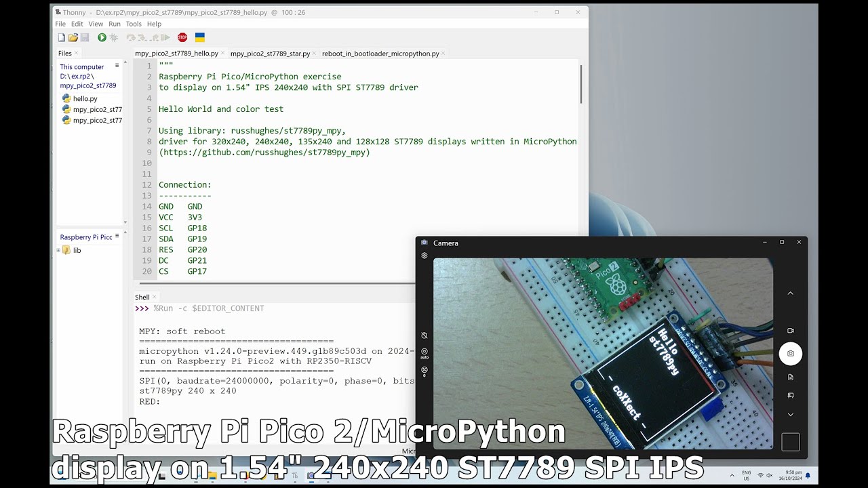Switch Camera to whiteboard mode

tap(790, 395)
